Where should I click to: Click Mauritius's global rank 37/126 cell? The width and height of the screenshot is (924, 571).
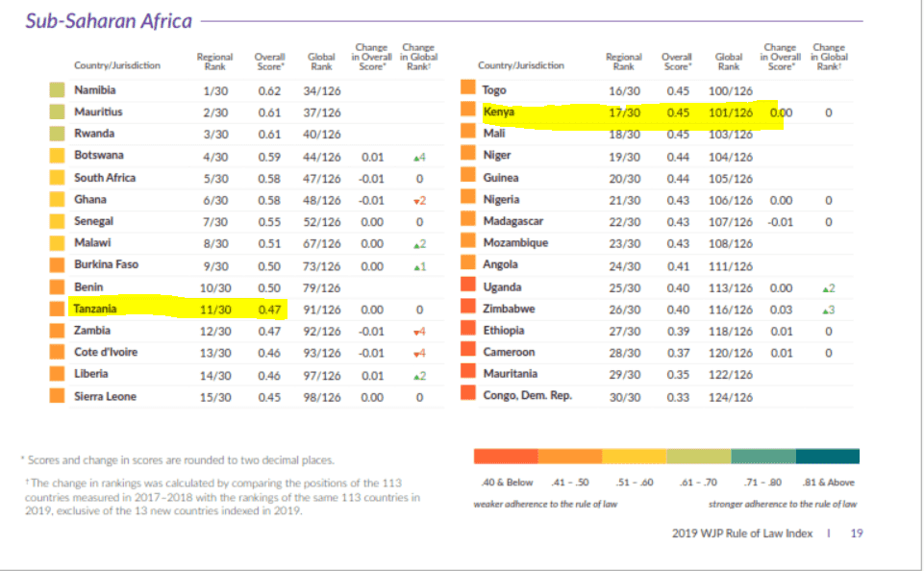(x=321, y=112)
